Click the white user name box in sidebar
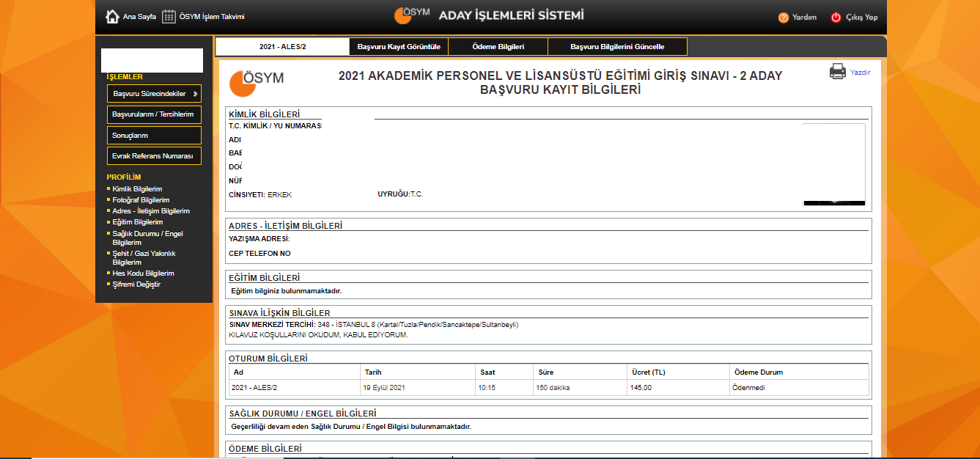 coord(152,60)
